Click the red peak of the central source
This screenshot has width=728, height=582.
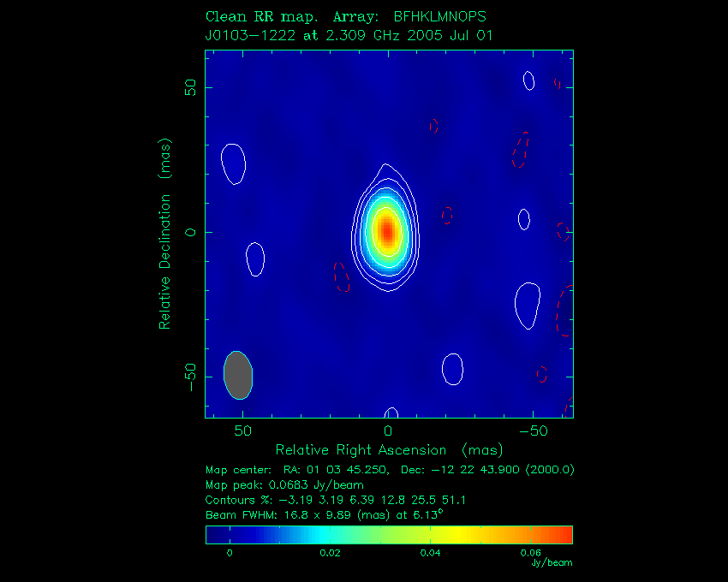click(387, 231)
